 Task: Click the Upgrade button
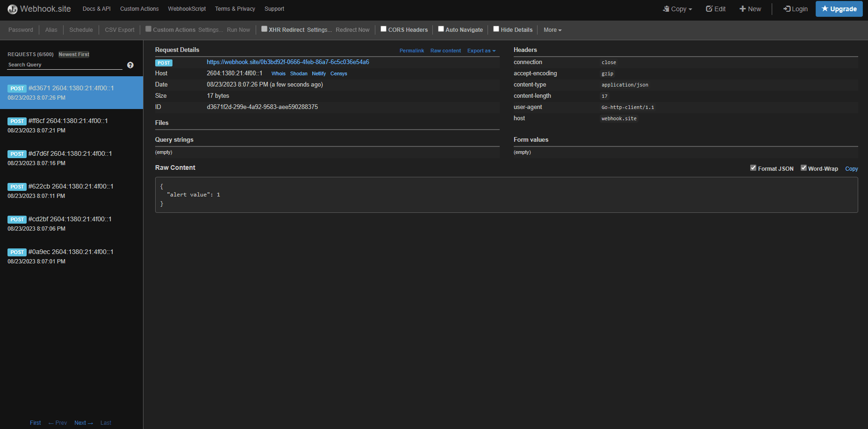[x=839, y=9]
